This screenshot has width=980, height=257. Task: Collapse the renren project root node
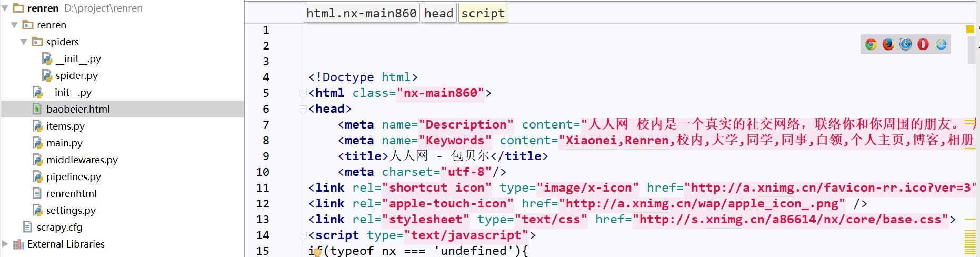pos(5,8)
